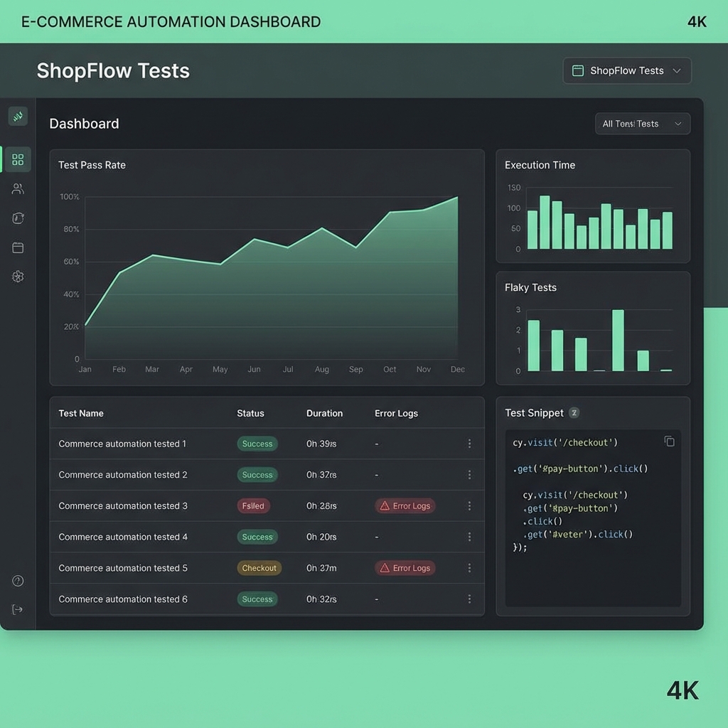
Task: Select the Users icon in the sidebar
Action: [17, 188]
